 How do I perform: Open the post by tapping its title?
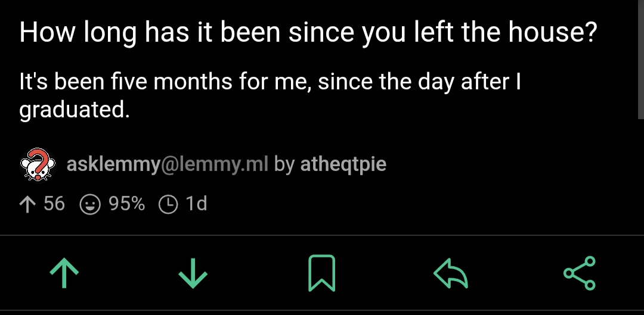coord(308,33)
